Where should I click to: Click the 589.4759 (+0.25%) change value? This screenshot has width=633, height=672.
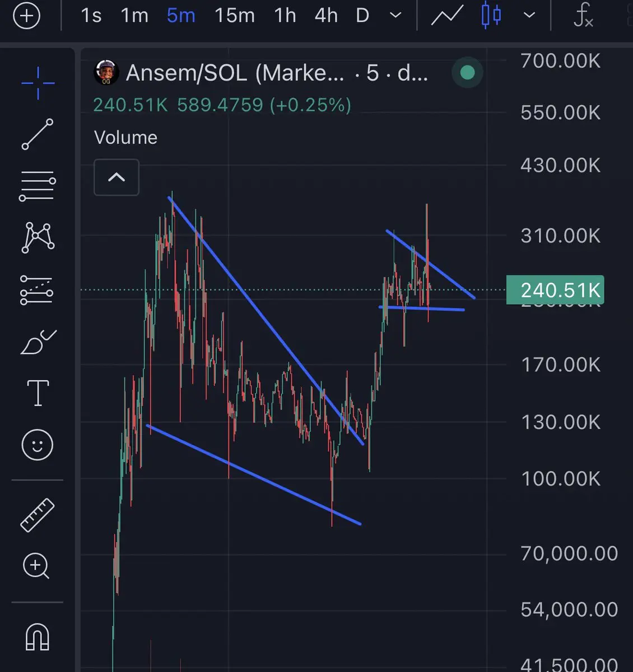click(x=264, y=105)
